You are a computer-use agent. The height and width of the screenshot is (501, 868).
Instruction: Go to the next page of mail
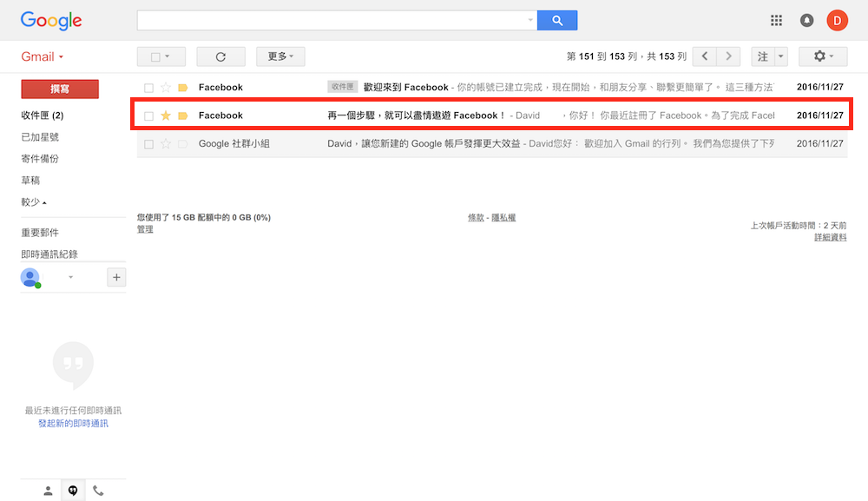point(728,56)
